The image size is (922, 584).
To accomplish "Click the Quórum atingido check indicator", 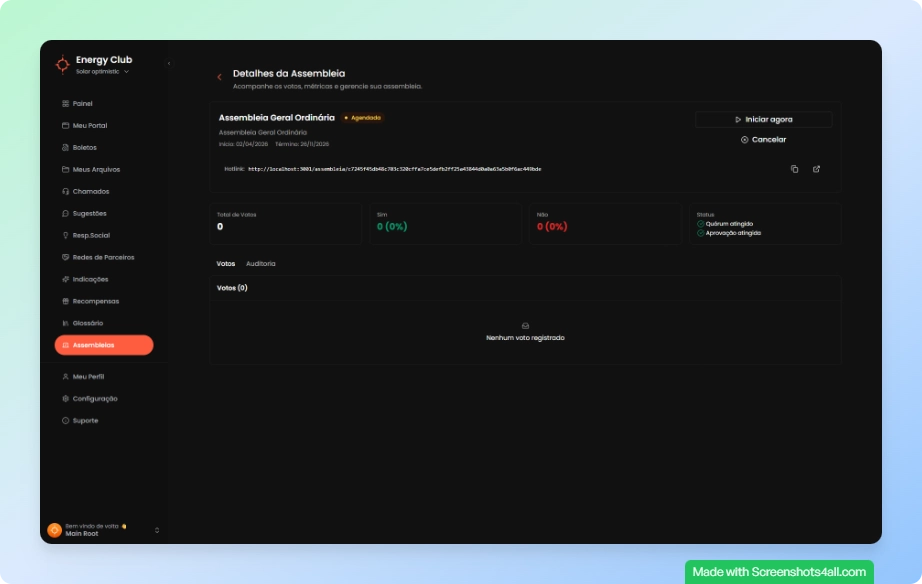I will click(x=701, y=224).
